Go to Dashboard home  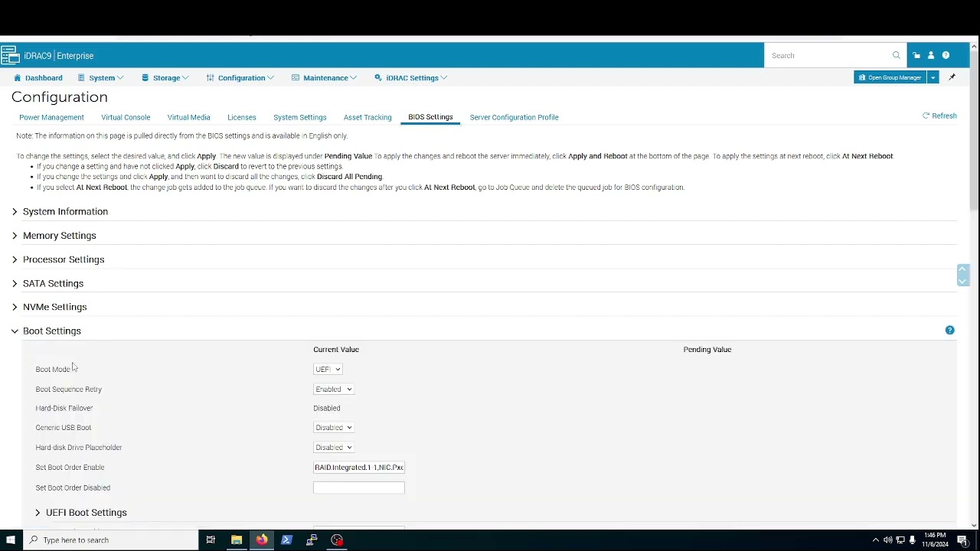pos(38,77)
